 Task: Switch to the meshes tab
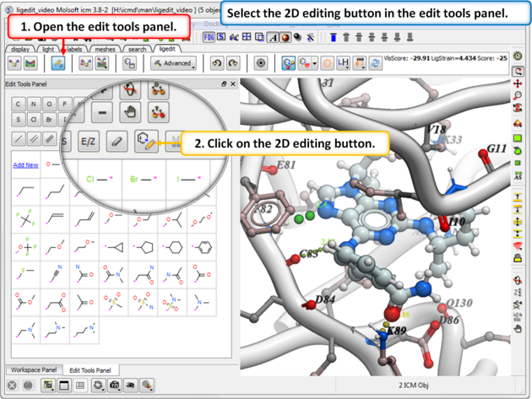[105, 49]
